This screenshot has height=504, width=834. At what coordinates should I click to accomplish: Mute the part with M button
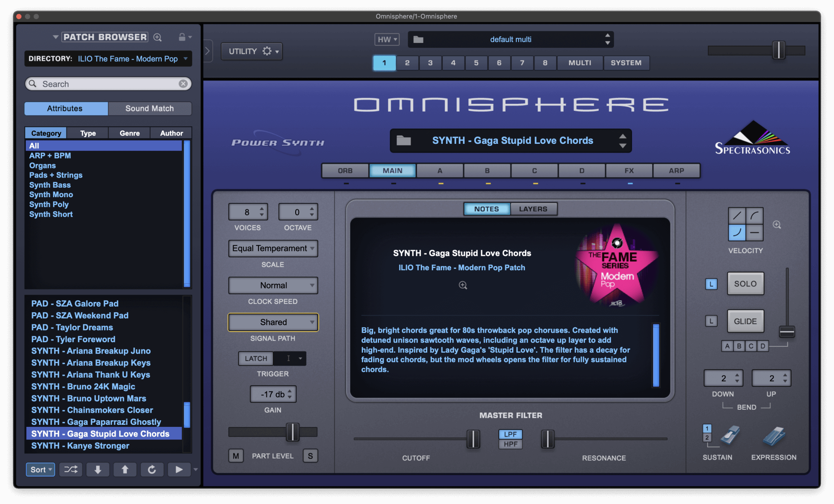[x=236, y=456]
